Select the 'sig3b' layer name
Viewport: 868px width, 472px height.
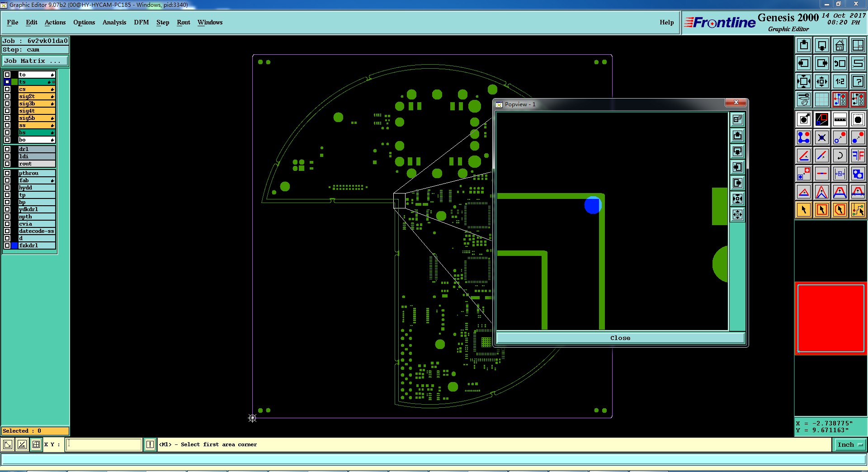[x=37, y=104]
